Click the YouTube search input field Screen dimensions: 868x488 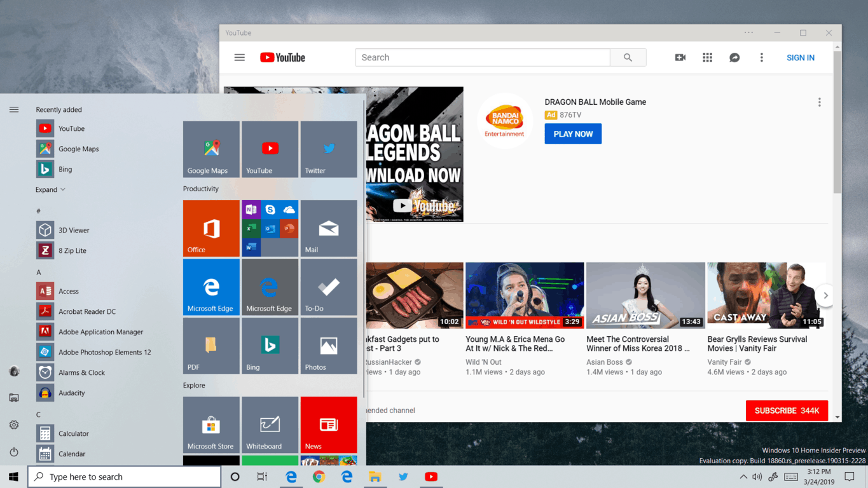(x=483, y=57)
